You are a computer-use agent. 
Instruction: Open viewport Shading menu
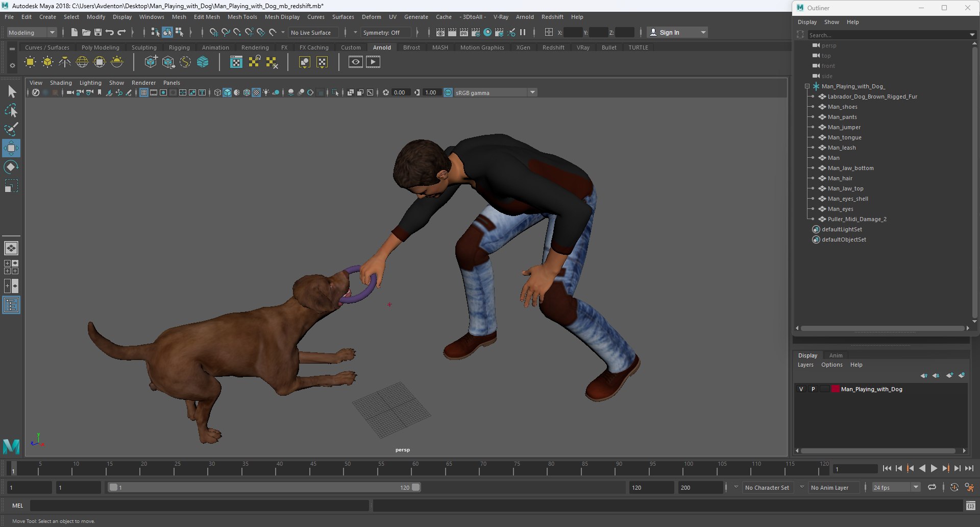[x=61, y=83]
